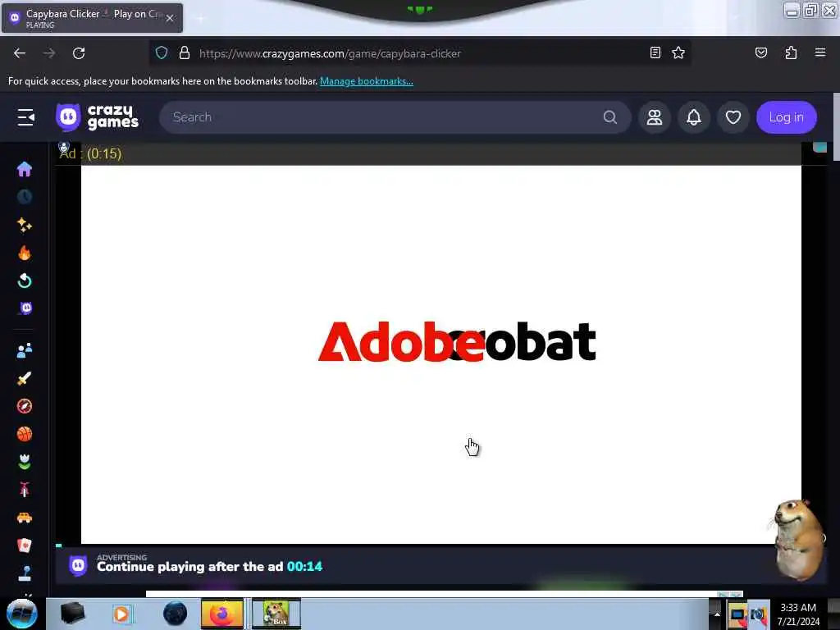Open the favorites heart icon

point(733,116)
